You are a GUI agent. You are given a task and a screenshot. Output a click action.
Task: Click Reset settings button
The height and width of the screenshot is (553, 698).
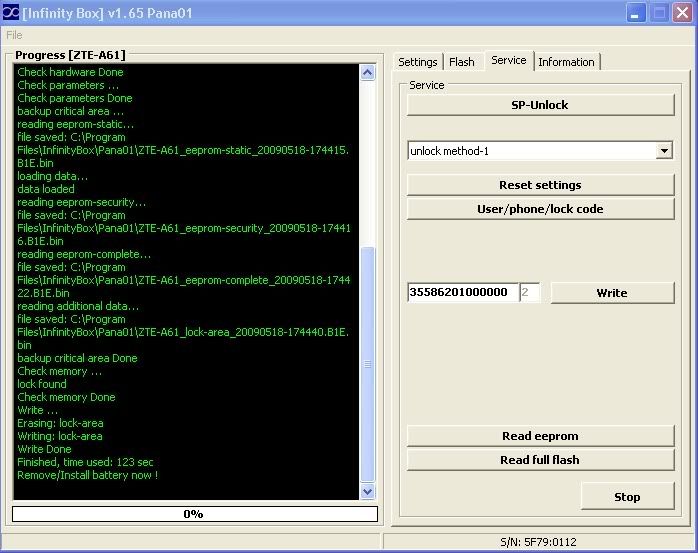coord(540,185)
